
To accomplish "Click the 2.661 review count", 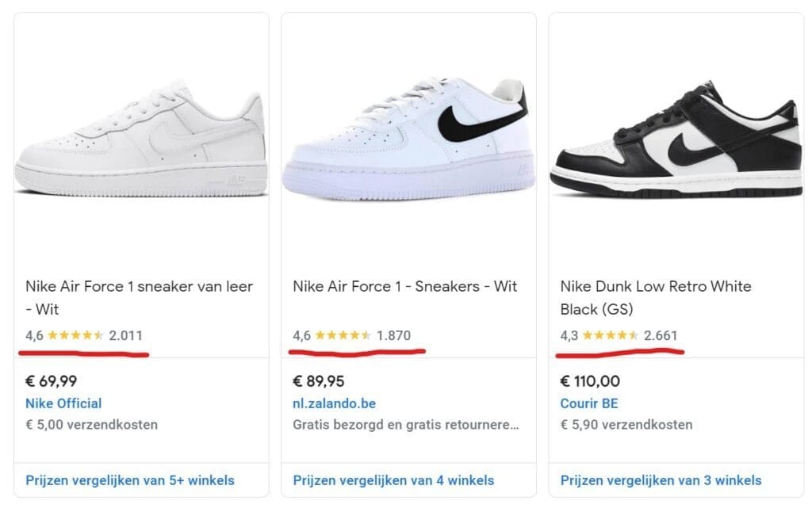I will pyautogui.click(x=661, y=335).
